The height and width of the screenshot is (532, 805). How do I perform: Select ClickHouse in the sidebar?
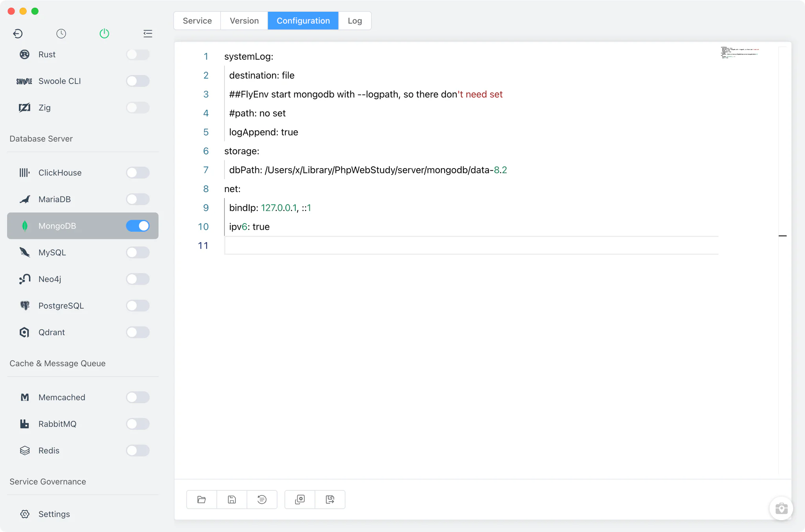coord(83,172)
